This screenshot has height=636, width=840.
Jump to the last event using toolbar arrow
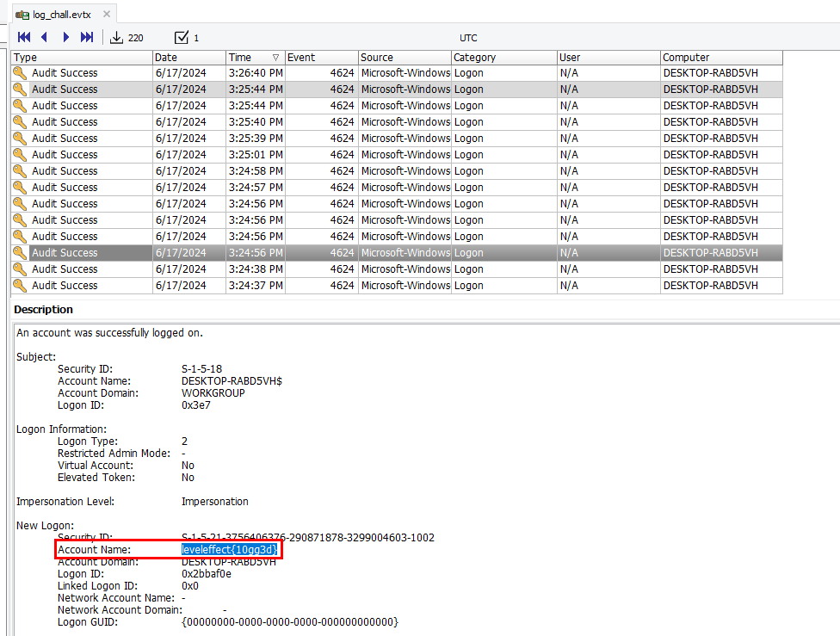pos(87,37)
